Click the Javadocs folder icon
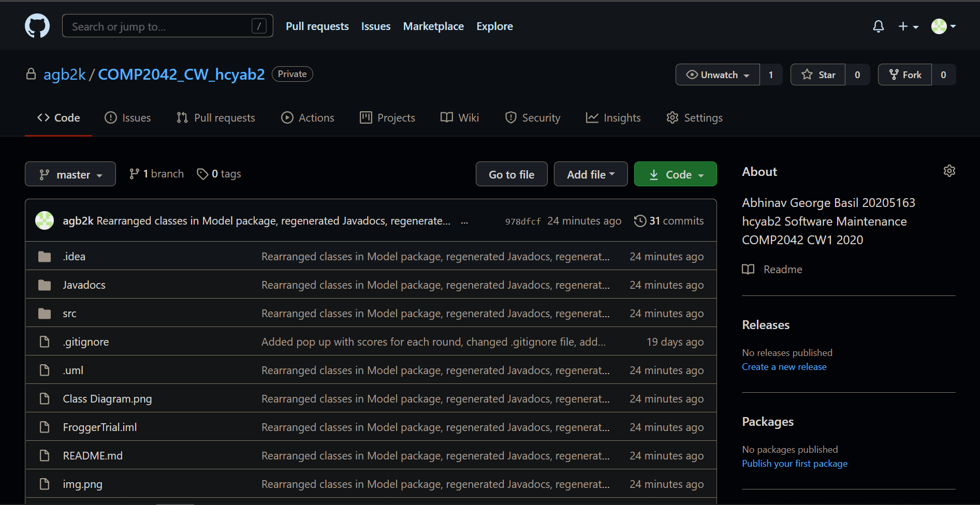The image size is (980, 505). [x=45, y=285]
